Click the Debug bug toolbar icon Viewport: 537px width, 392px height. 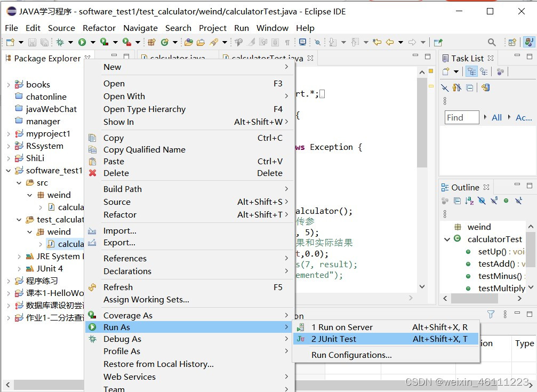point(60,42)
